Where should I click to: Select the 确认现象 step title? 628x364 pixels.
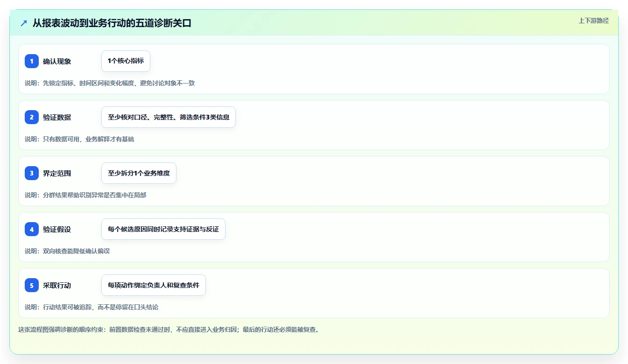tap(57, 61)
